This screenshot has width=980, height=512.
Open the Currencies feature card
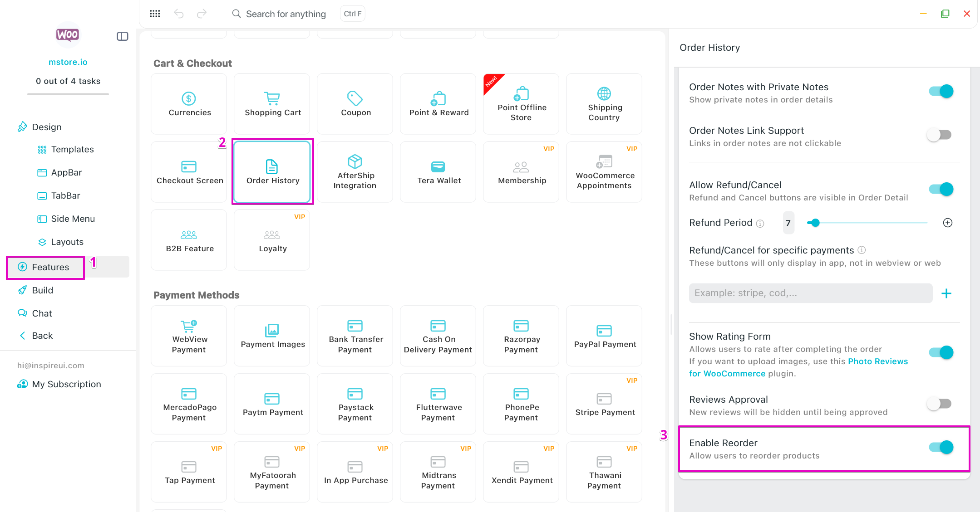coord(189,104)
